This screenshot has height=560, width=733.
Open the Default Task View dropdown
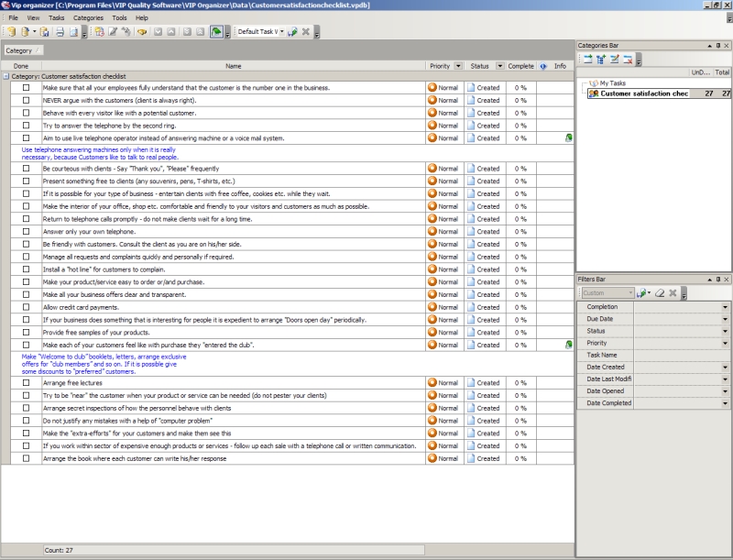pyautogui.click(x=282, y=32)
